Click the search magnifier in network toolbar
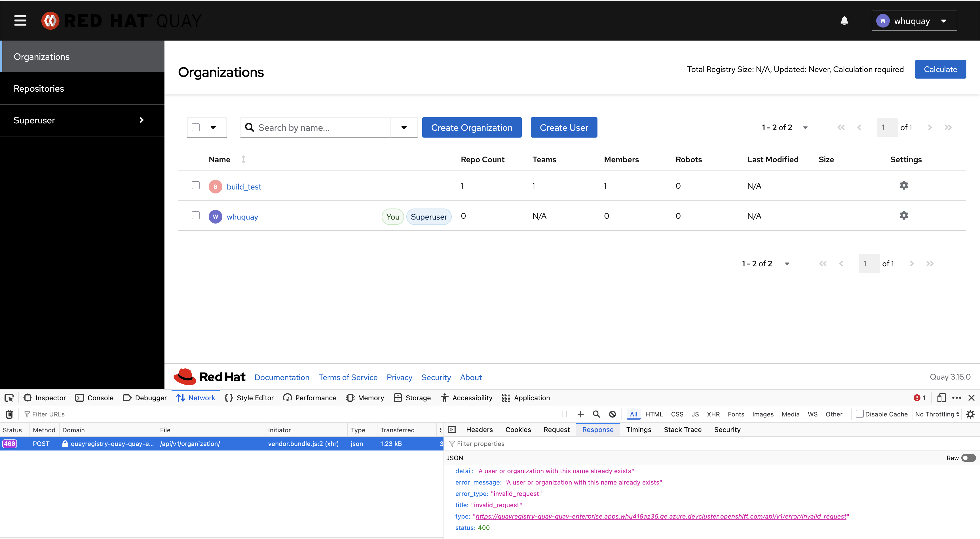 tap(596, 414)
